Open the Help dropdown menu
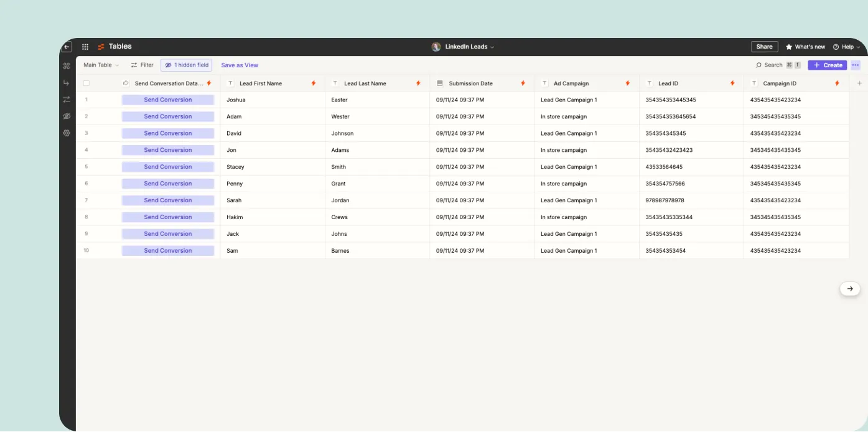Image resolution: width=868 pixels, height=432 pixels. click(x=847, y=47)
